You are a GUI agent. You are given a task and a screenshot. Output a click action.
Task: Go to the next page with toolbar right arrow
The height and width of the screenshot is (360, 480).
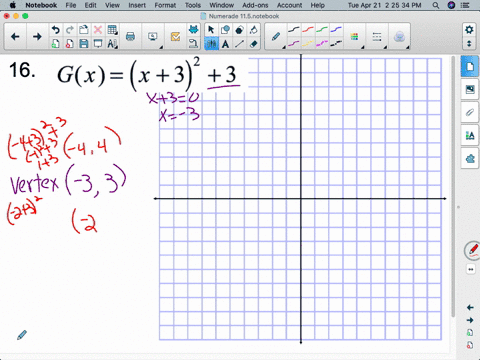37,37
